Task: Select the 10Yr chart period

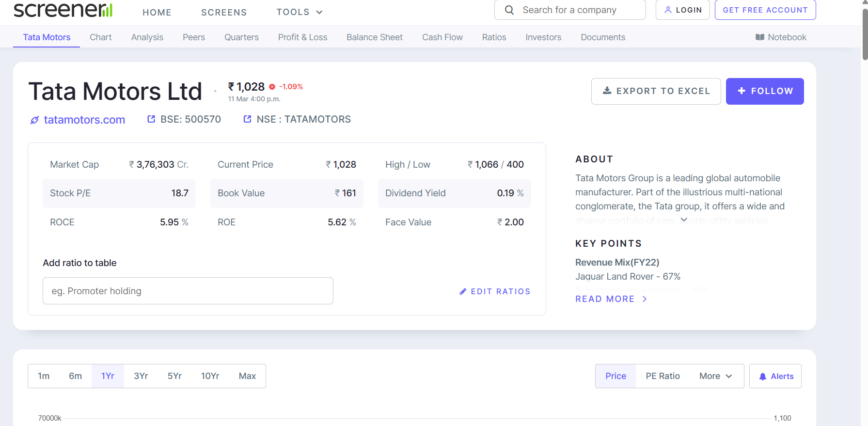Action: coord(210,376)
